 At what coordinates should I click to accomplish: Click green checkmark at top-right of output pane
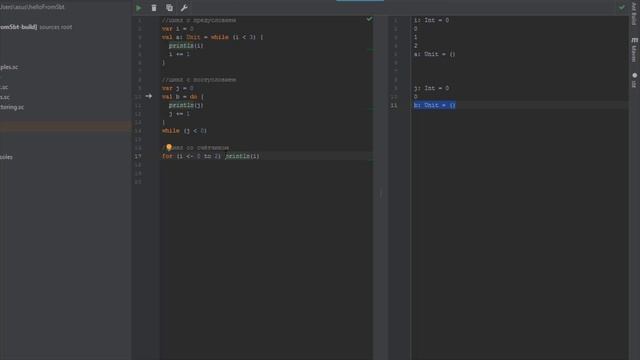[622, 7]
